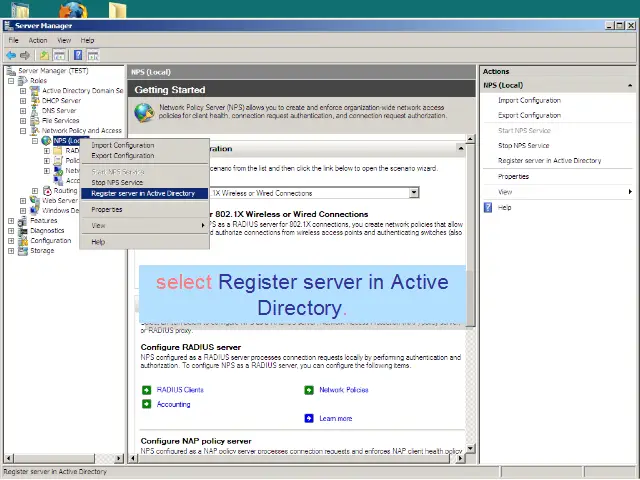Expand the File Services node
The image size is (640, 480).
point(23,121)
